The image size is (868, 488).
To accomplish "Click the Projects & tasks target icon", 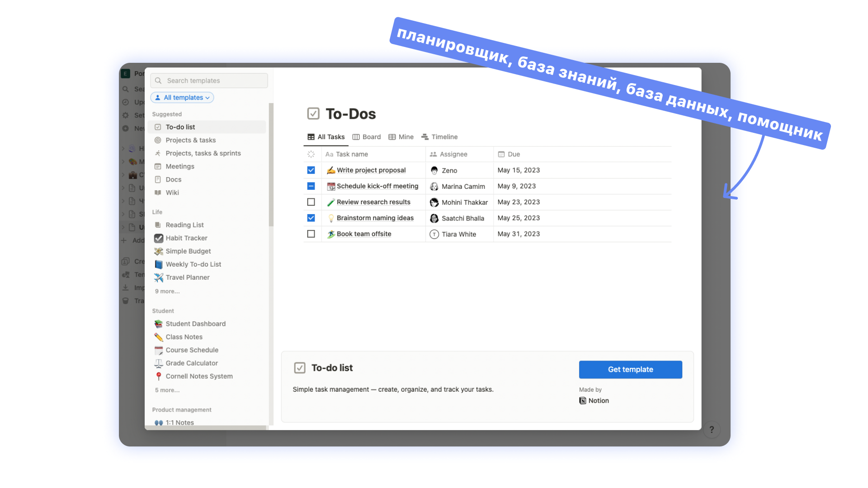I will click(158, 140).
